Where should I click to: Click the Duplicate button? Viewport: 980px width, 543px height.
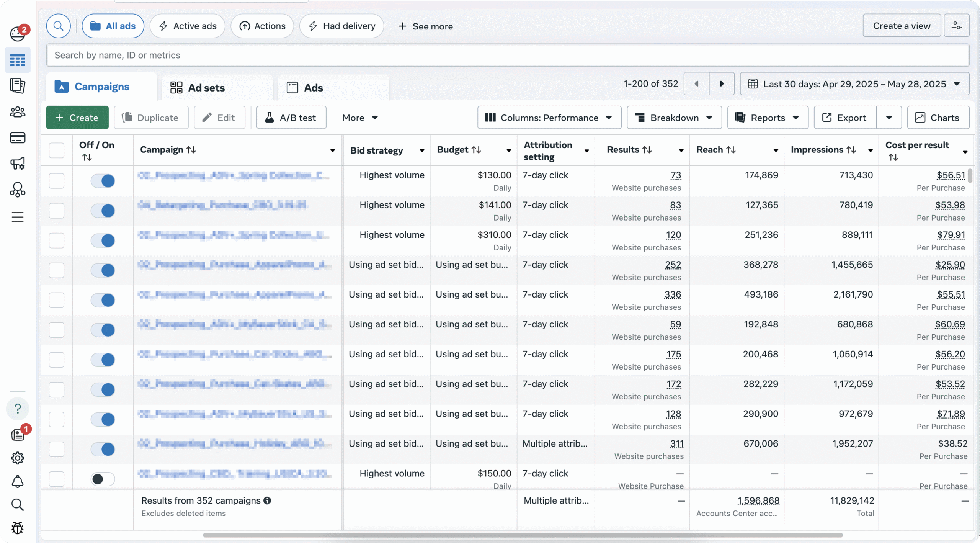pyautogui.click(x=151, y=118)
